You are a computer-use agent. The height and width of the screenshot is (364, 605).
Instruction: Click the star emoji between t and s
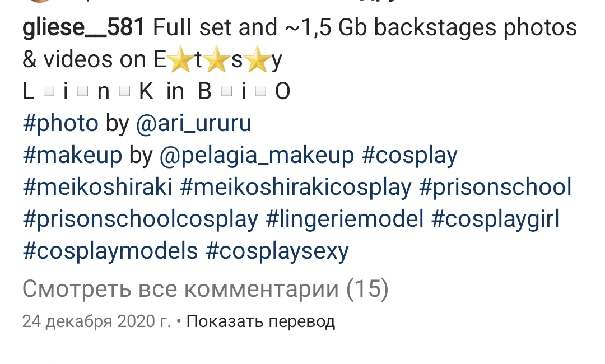tap(216, 60)
